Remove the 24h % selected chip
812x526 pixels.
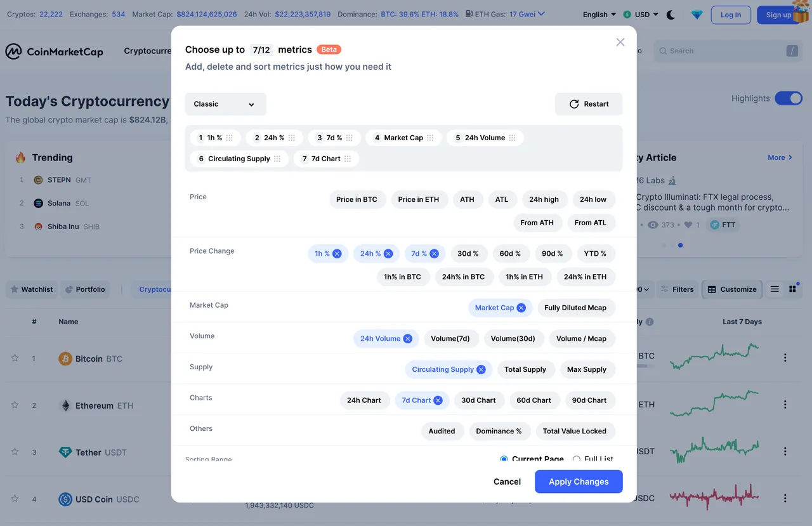pos(388,254)
